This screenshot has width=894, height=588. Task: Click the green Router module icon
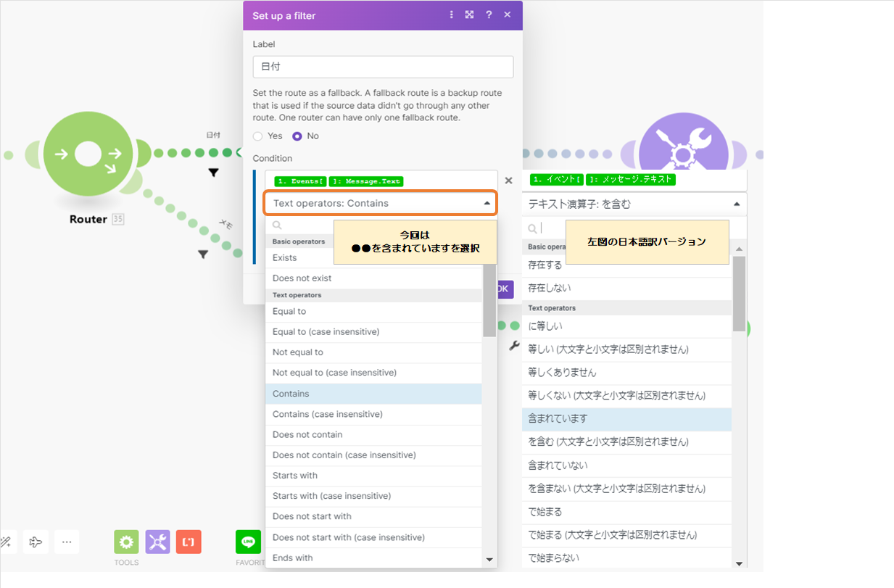[88, 154]
